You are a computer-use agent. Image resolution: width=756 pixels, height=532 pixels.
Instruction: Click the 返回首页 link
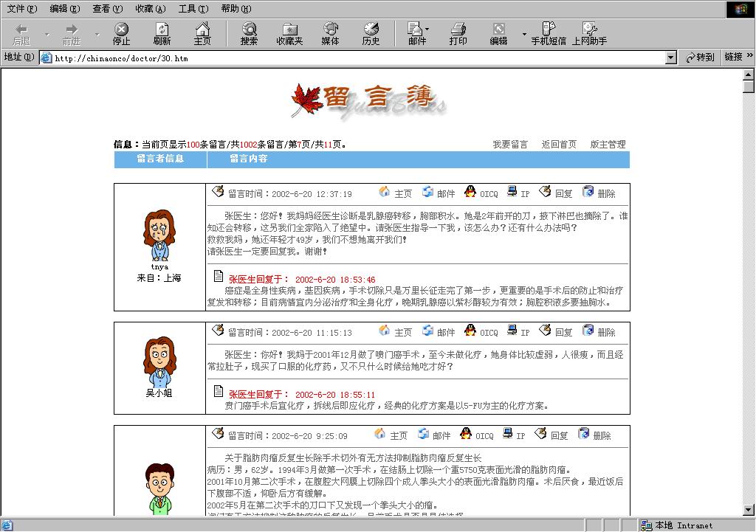(x=559, y=144)
